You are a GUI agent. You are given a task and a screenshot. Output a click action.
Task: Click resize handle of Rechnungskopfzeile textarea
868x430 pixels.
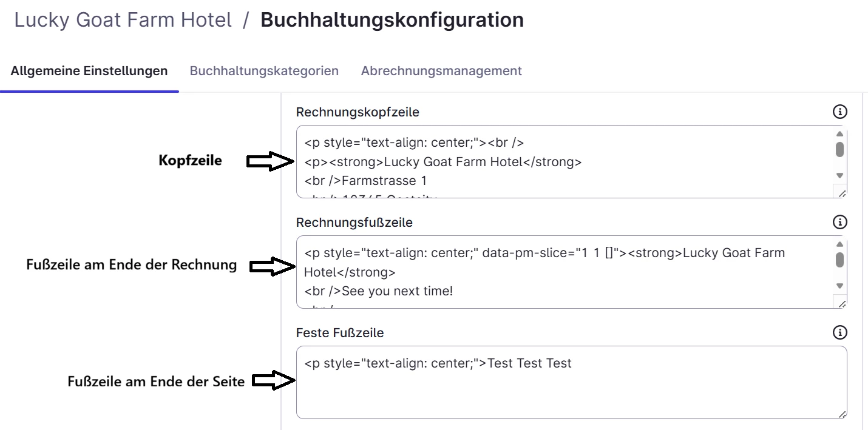pos(841,193)
